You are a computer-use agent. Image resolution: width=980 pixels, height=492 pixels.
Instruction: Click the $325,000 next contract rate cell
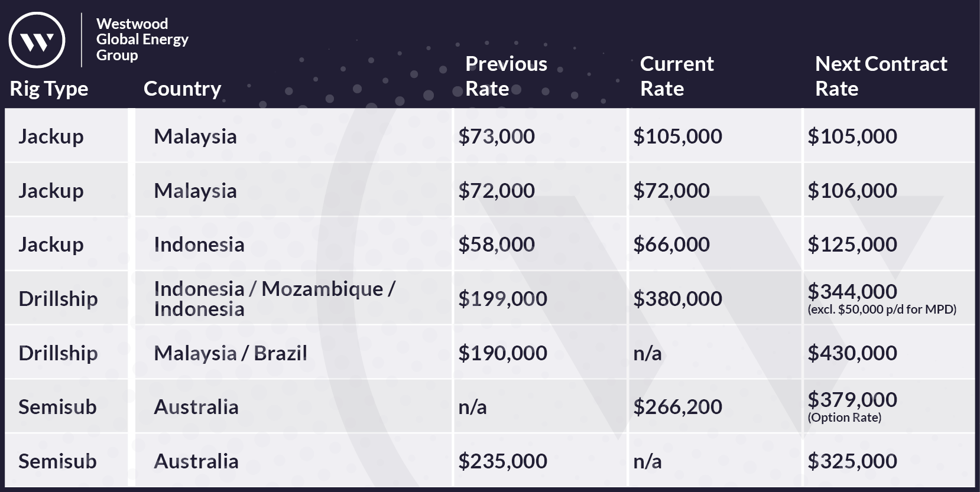pyautogui.click(x=852, y=461)
